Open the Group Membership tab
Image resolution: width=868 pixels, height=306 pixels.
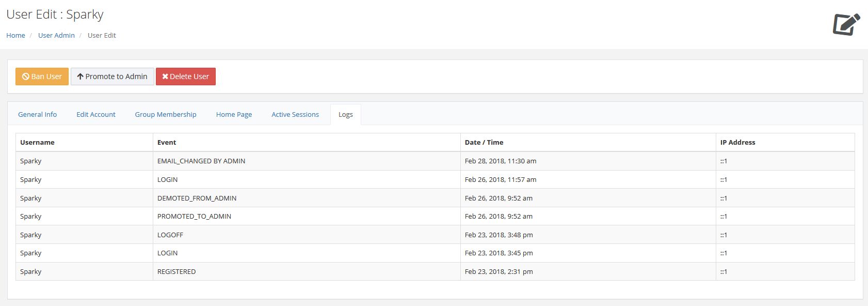(166, 115)
